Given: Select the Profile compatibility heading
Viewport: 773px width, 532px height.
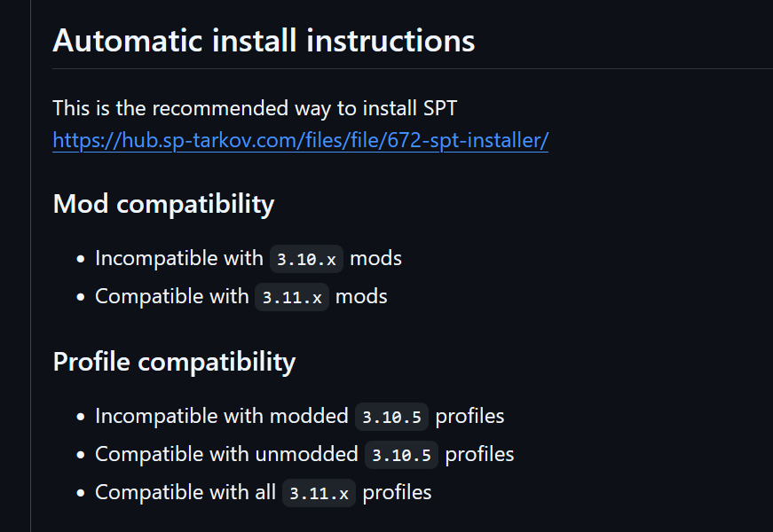Looking at the screenshot, I should point(174,362).
